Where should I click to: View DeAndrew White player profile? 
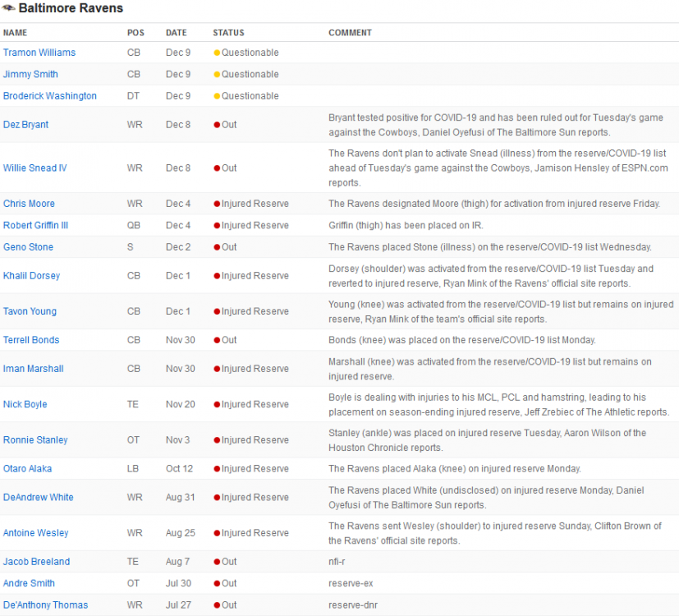38,497
